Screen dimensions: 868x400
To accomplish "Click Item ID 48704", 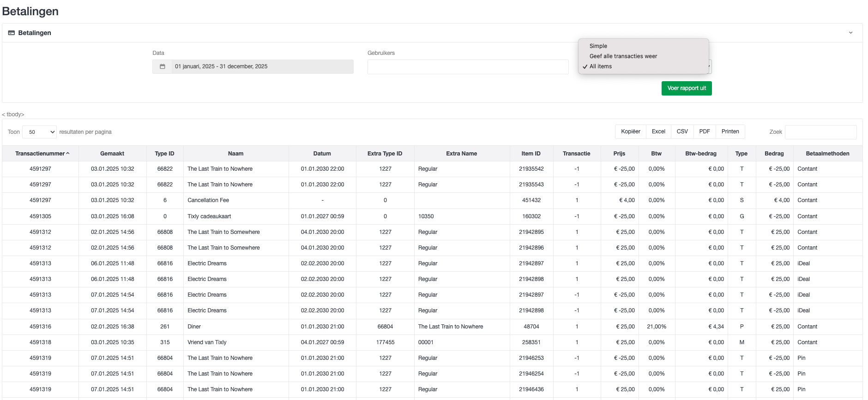I will click(531, 327).
